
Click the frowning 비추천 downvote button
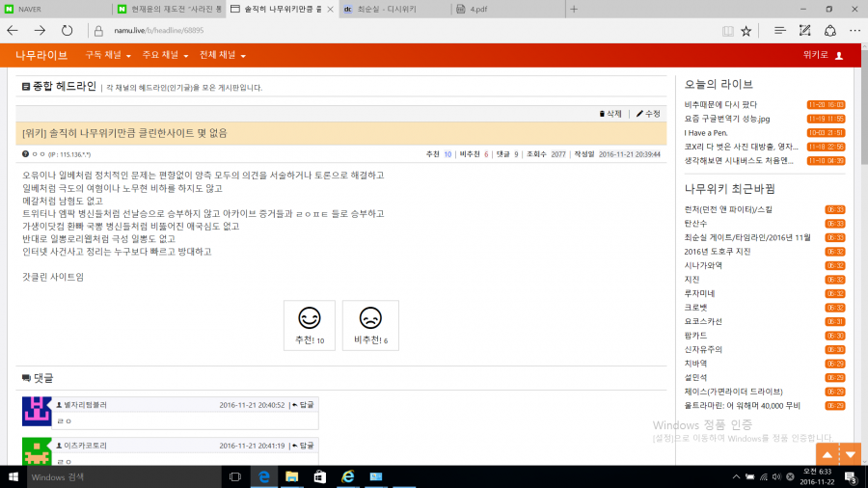(x=370, y=325)
